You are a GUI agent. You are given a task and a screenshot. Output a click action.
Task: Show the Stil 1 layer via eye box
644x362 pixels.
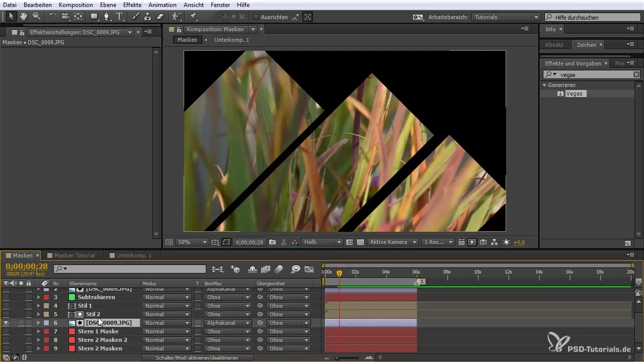6,306
